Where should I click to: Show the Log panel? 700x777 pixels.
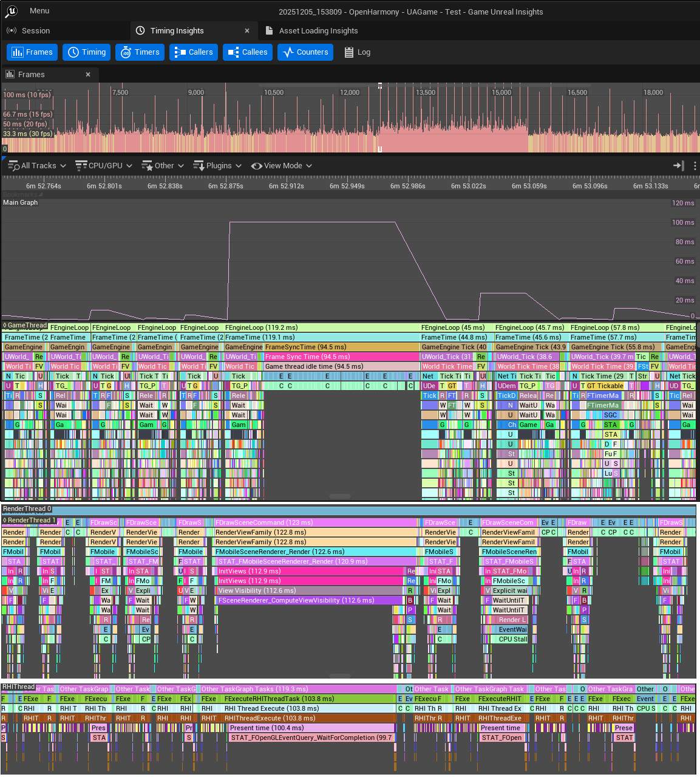click(358, 52)
